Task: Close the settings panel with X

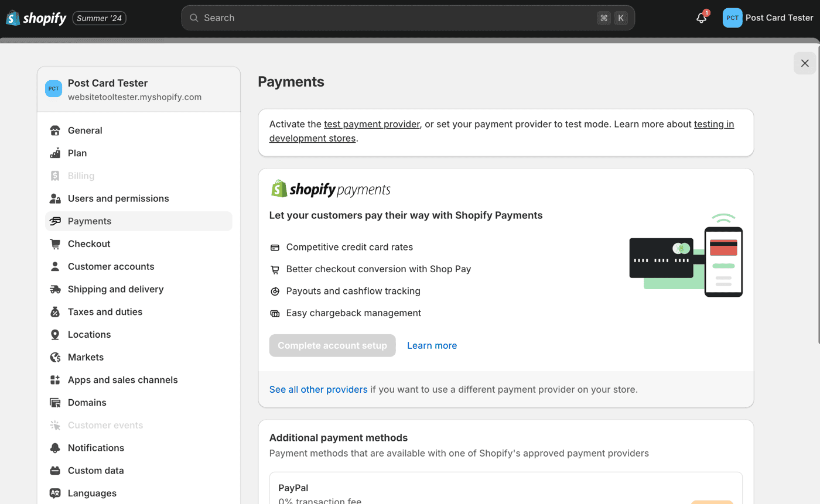Action: click(805, 63)
